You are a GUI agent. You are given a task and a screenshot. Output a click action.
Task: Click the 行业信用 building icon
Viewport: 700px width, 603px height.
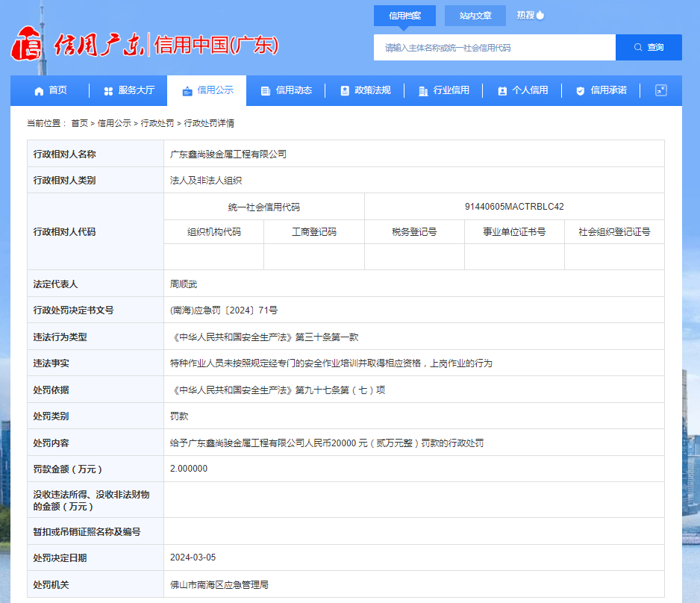point(423,91)
